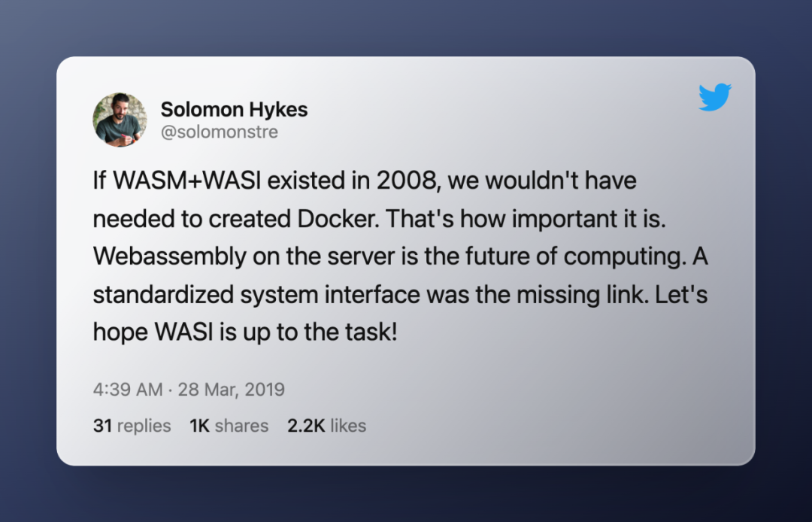Open the @solomonstre handle link

click(219, 132)
